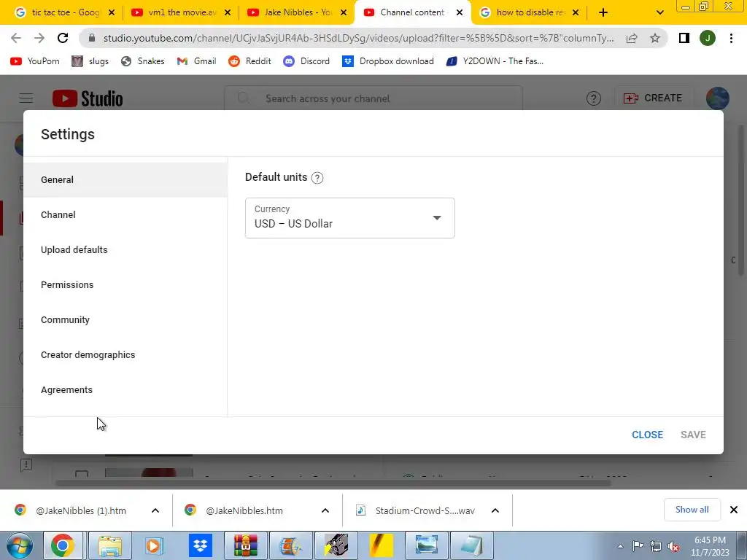Viewport: 747px width, 560px height.
Task: Click the address bar URL
Action: click(358, 38)
